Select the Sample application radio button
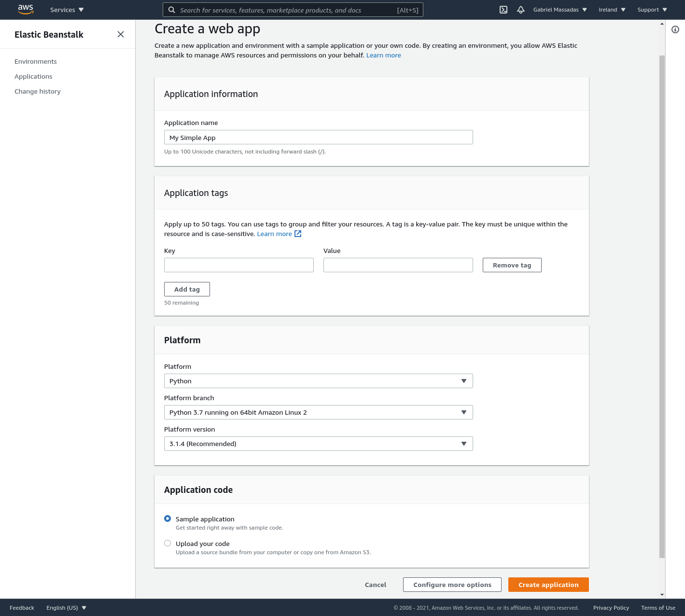This screenshot has height=616, width=685. 168,518
